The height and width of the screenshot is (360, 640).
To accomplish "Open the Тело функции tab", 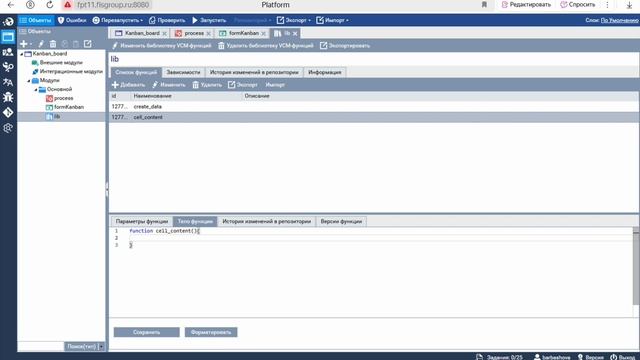I will (195, 221).
